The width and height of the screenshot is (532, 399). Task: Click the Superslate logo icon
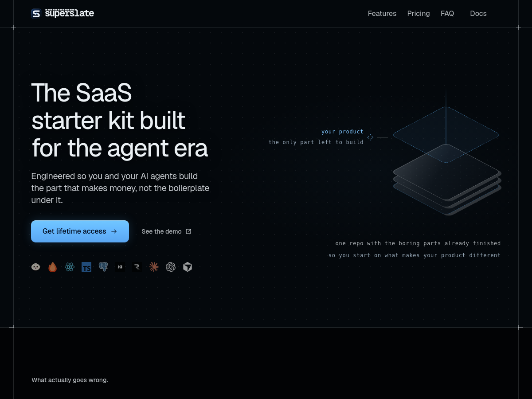[36, 13]
